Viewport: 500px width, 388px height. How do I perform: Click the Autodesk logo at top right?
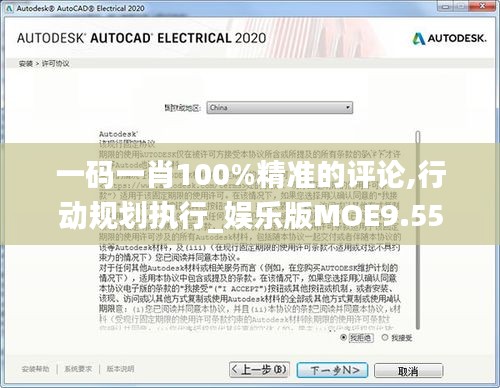click(449, 39)
